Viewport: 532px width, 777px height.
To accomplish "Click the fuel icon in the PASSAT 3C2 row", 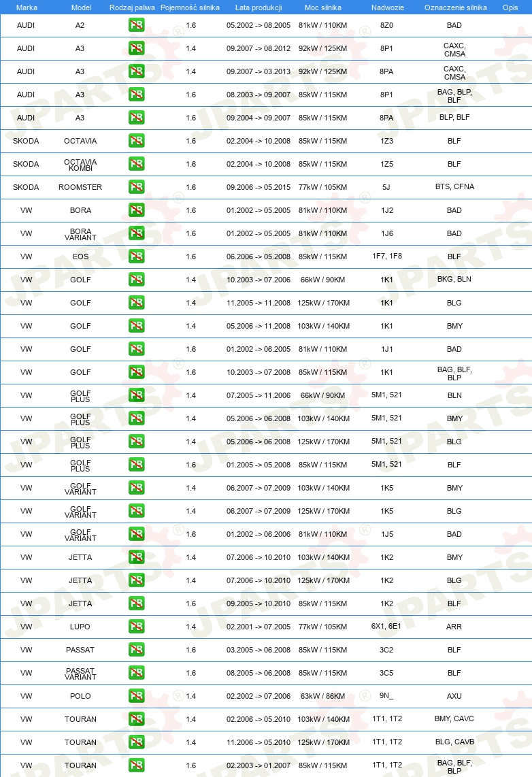I will (x=136, y=650).
